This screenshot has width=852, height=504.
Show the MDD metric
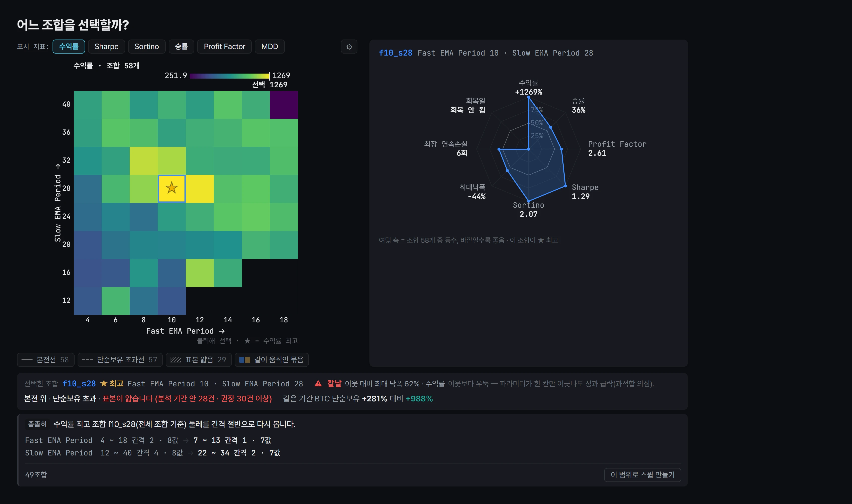[270, 47]
